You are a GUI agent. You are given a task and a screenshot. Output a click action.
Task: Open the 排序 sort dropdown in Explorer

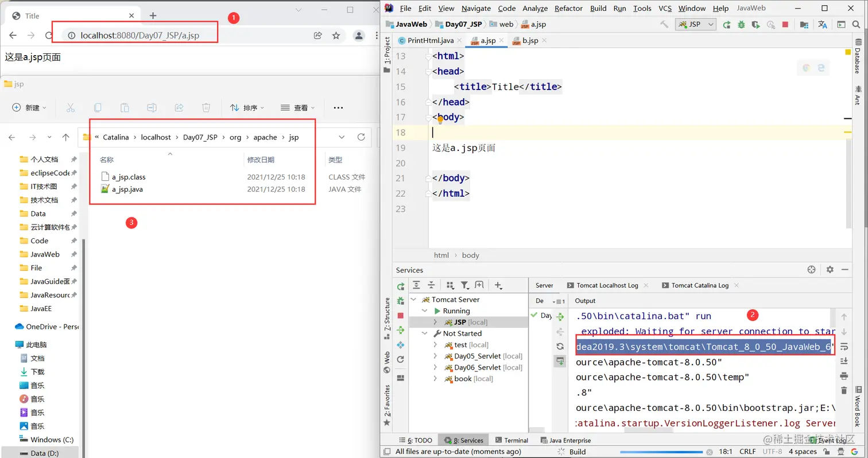(247, 107)
